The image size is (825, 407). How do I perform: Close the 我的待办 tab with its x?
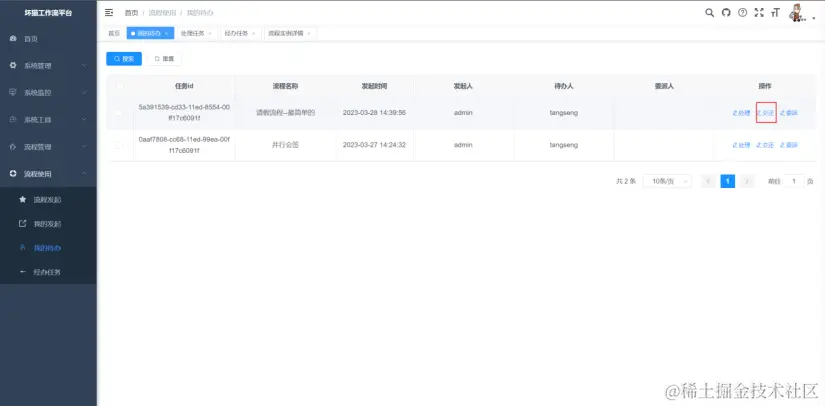pos(166,34)
